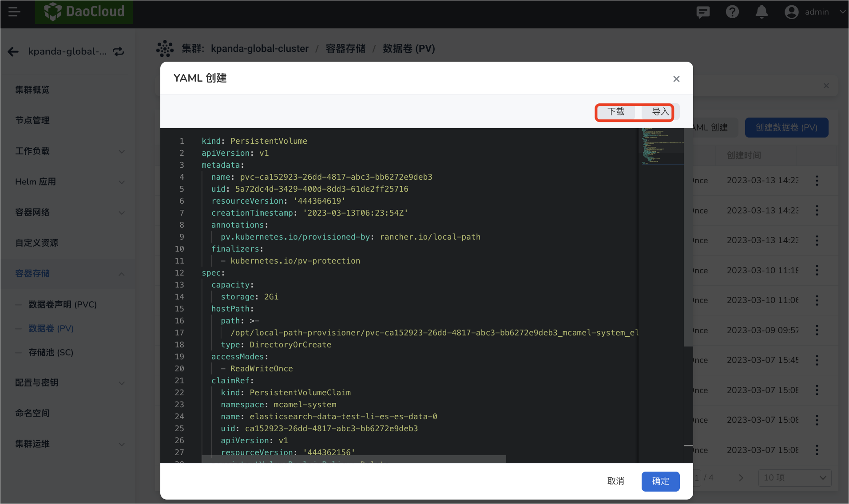849x504 pixels.
Task: Select 数据卷 (PV) submenu item
Action: tap(51, 328)
